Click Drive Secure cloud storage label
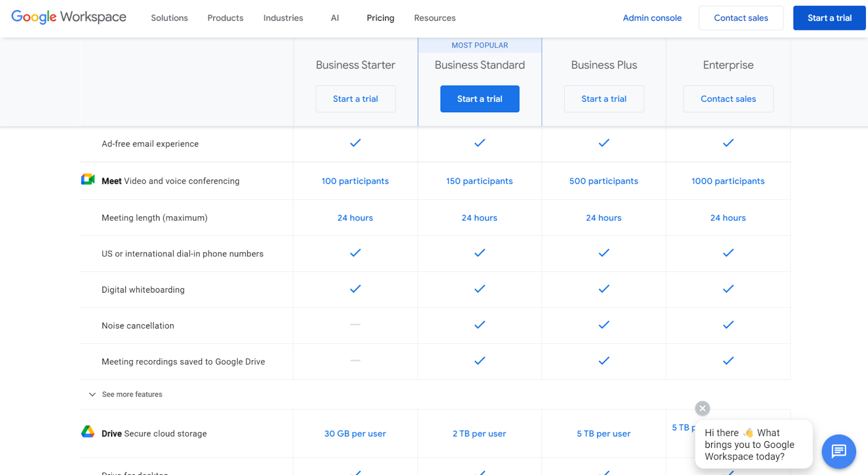 [x=154, y=433]
